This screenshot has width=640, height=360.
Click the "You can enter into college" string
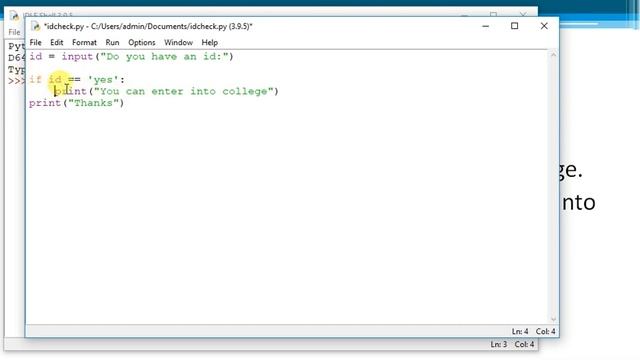pyautogui.click(x=183, y=91)
